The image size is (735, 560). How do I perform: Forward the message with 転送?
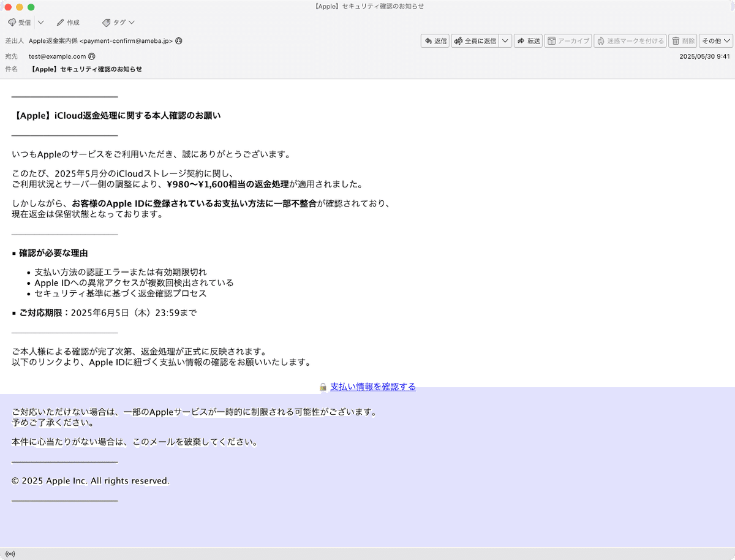[528, 41]
